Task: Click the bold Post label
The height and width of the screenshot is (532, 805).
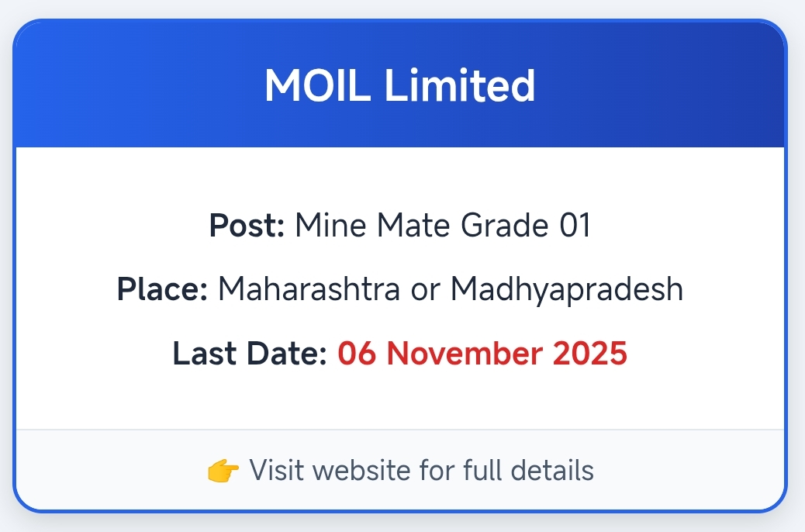Action: tap(247, 226)
